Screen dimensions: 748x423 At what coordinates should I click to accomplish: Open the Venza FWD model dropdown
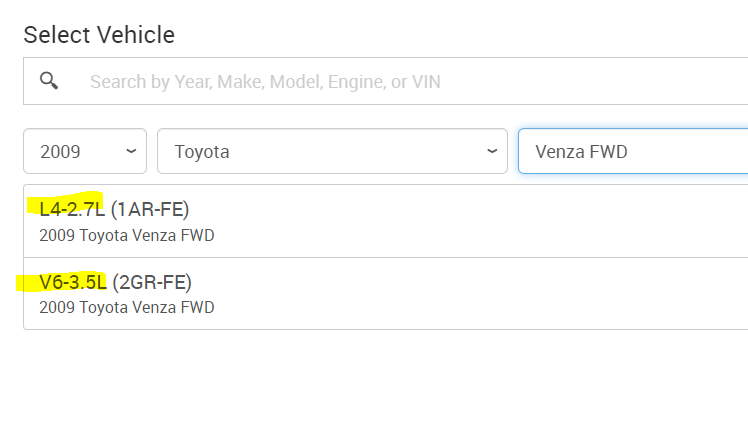(x=633, y=152)
